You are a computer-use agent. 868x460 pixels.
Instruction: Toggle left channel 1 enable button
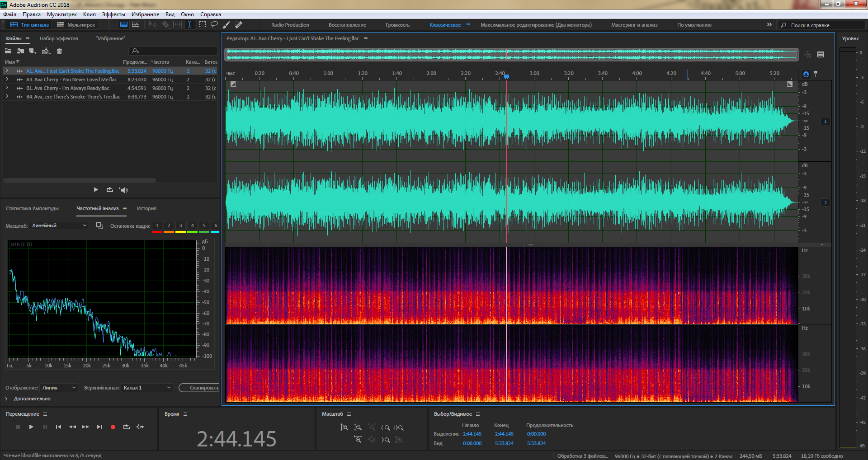826,121
